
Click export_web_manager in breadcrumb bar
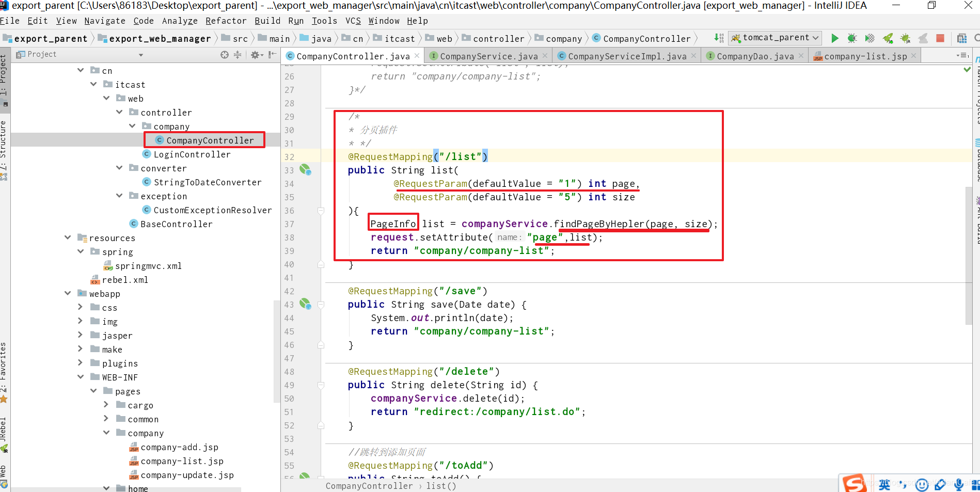[154, 39]
